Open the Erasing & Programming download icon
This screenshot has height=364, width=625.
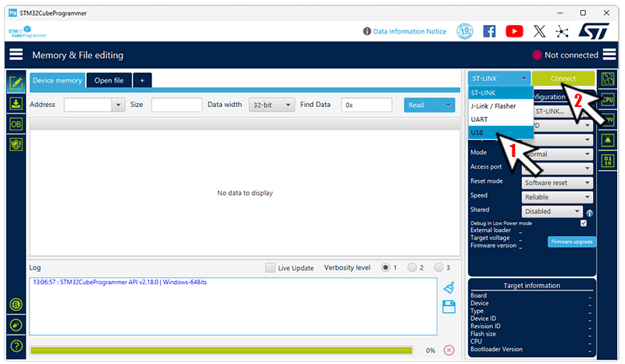click(x=16, y=104)
